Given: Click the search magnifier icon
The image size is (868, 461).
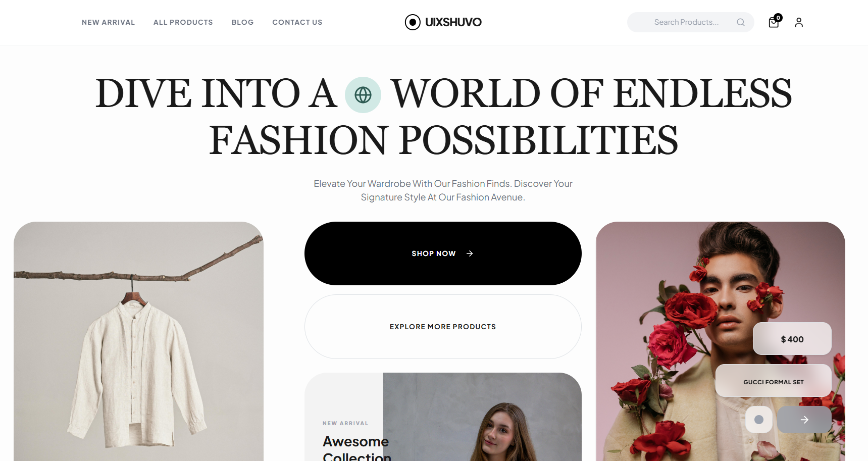Looking at the screenshot, I should pos(741,22).
